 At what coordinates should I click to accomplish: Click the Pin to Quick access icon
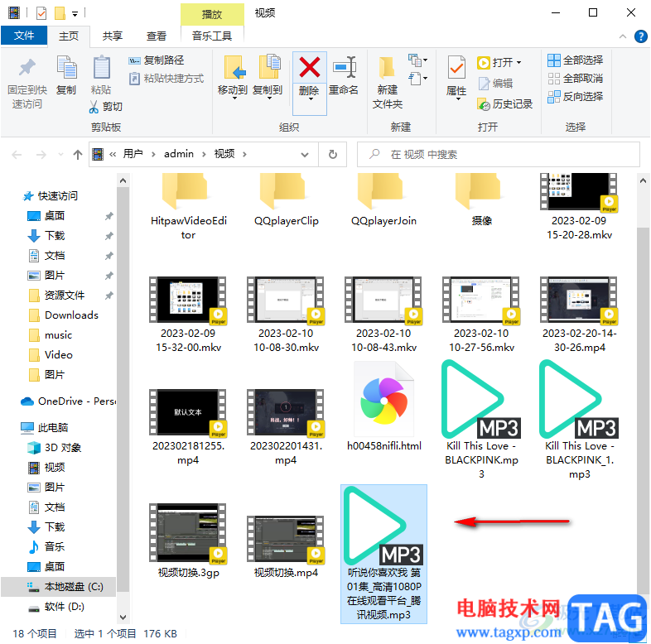pyautogui.click(x=27, y=68)
